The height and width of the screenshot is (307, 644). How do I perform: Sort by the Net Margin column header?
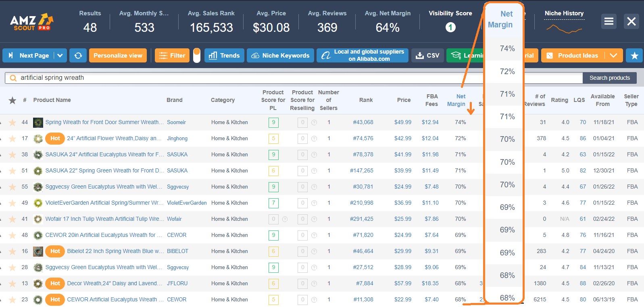456,100
